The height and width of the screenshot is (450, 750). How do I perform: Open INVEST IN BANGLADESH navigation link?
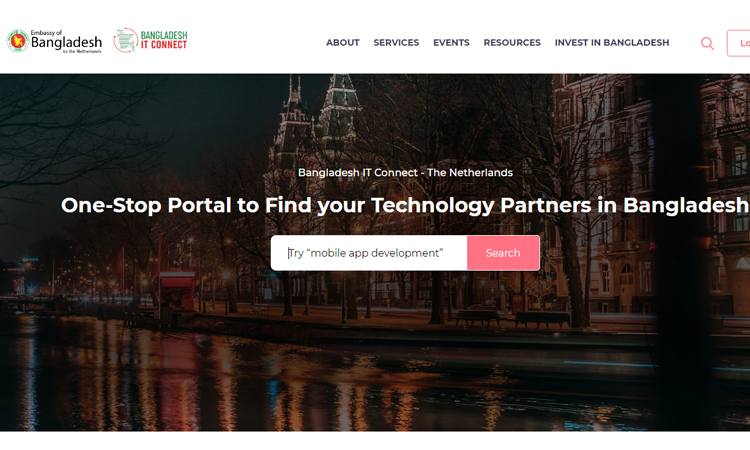click(x=612, y=43)
